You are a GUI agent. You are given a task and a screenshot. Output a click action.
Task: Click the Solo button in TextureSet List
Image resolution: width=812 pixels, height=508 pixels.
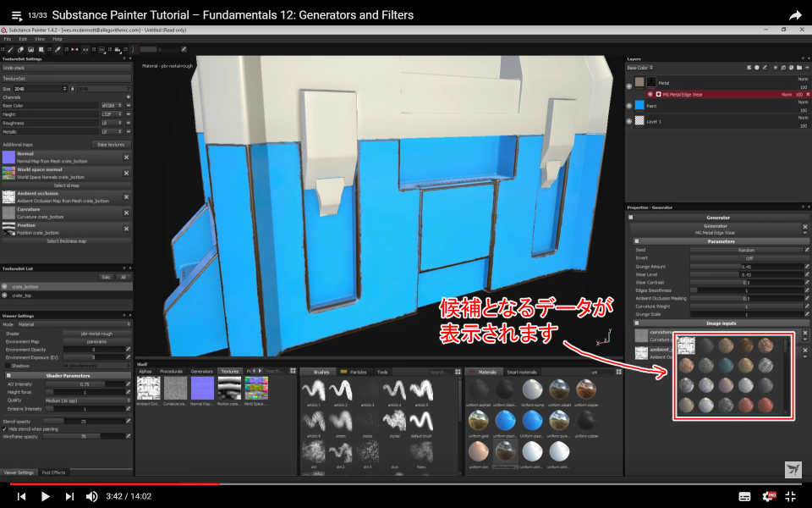tap(106, 277)
